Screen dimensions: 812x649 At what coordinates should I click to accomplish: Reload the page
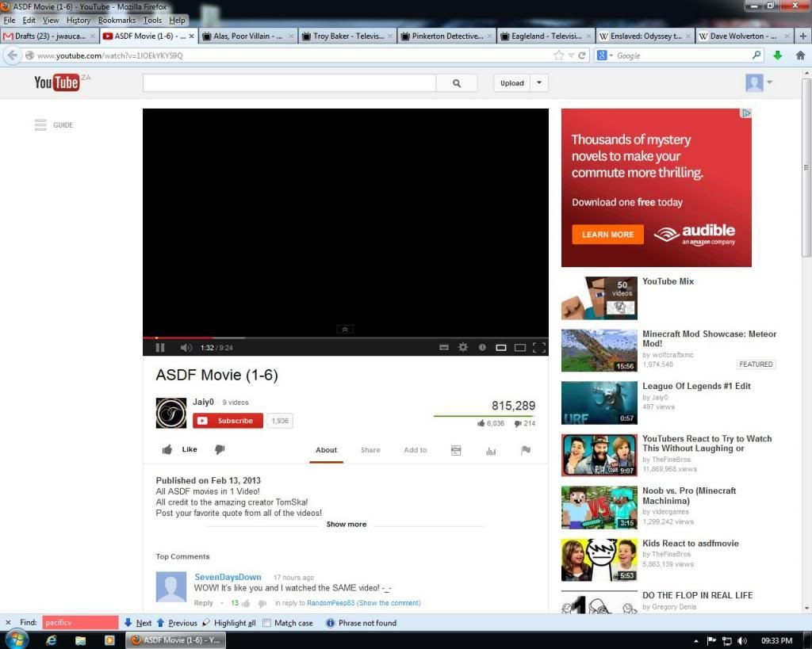click(582, 55)
